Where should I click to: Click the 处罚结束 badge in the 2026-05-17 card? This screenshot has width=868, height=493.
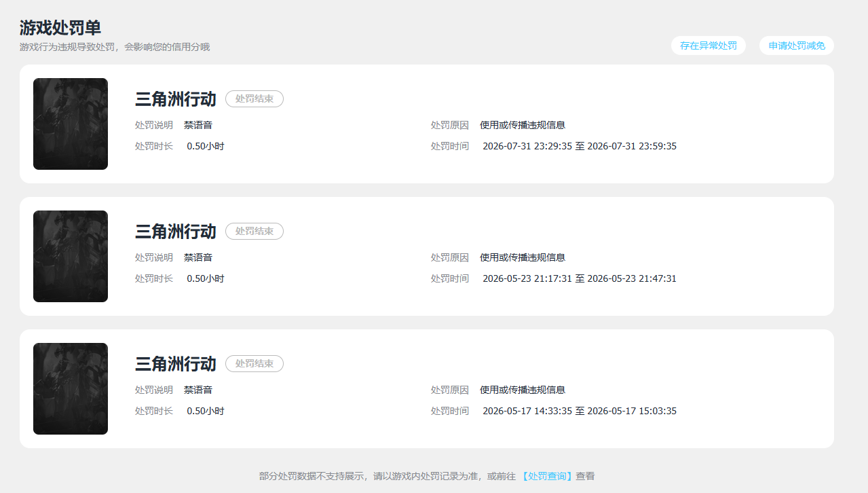[x=254, y=364]
